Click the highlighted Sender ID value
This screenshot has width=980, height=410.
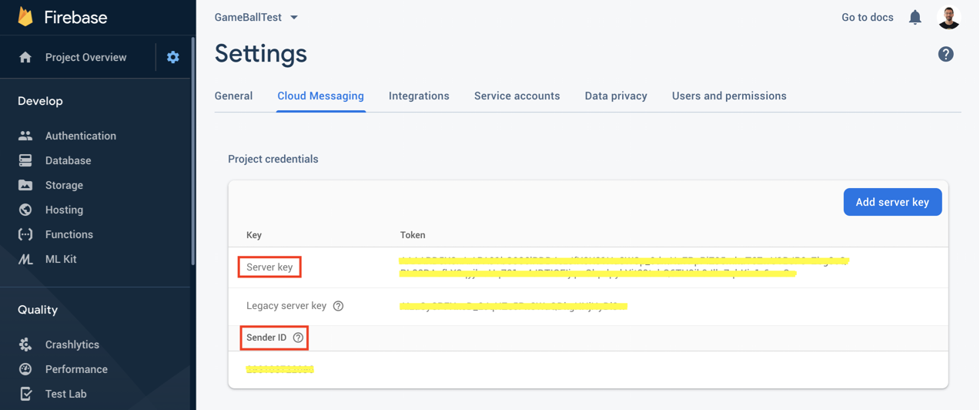coord(279,369)
